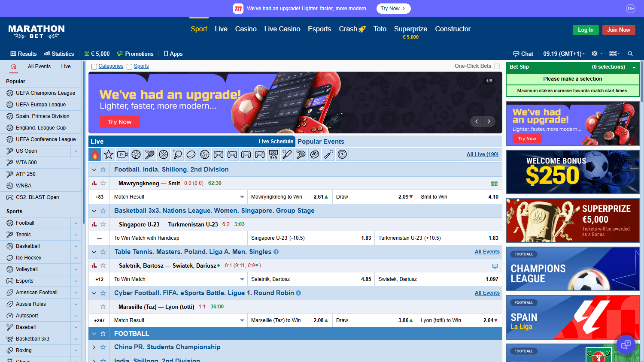644x362 pixels.
Task: Star the Cyber Football FIFA eSports section
Action: (103, 293)
